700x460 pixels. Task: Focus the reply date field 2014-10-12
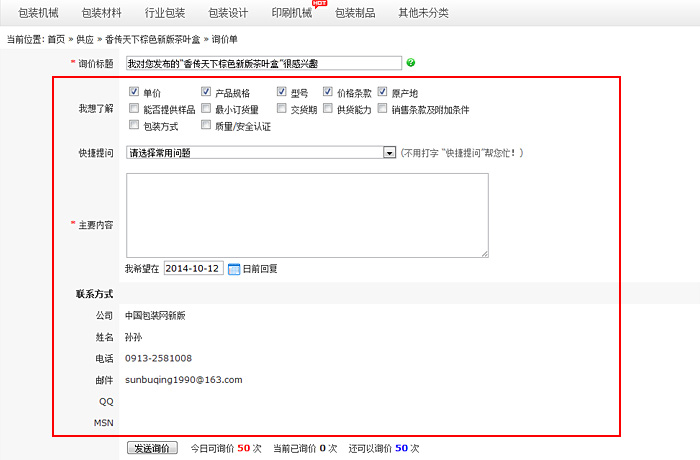click(x=193, y=269)
